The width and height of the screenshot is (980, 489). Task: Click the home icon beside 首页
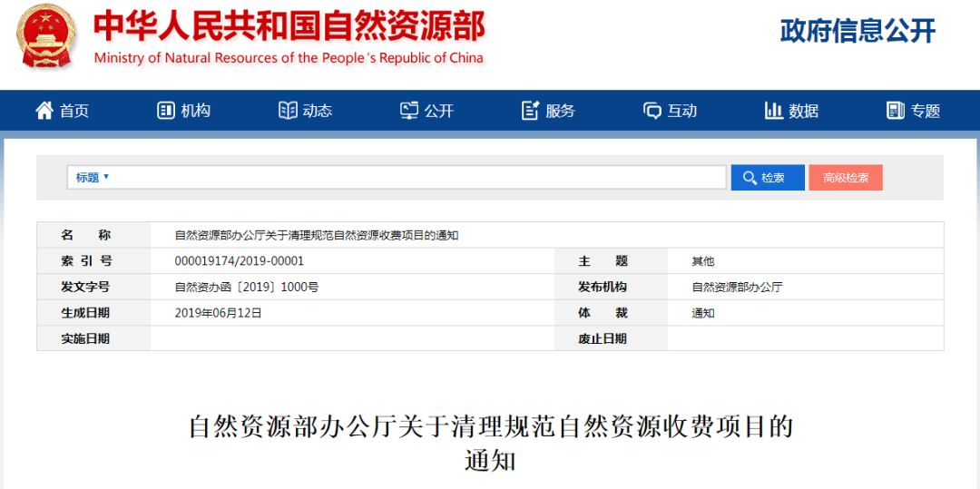(44, 111)
